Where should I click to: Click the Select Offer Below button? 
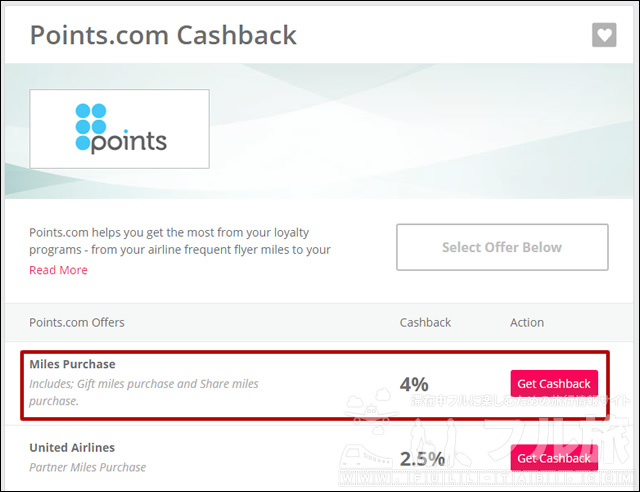502,247
